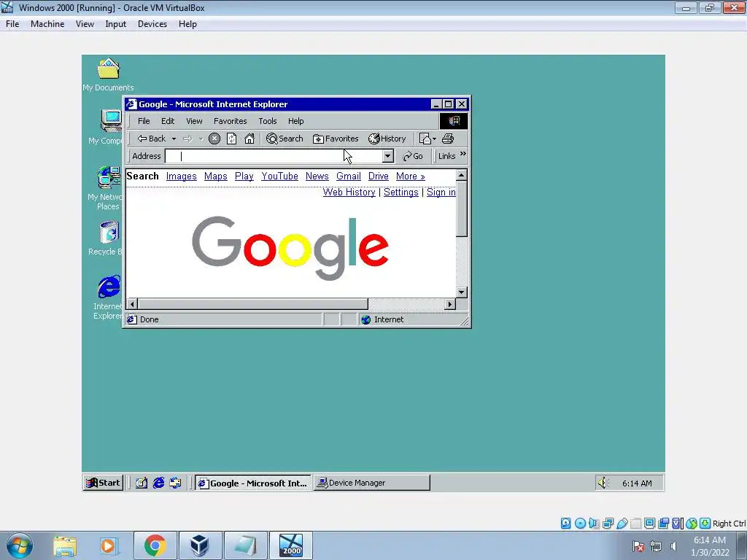Screen dimensions: 747x560
Task: Click the Settings link on Google page
Action: (x=401, y=192)
